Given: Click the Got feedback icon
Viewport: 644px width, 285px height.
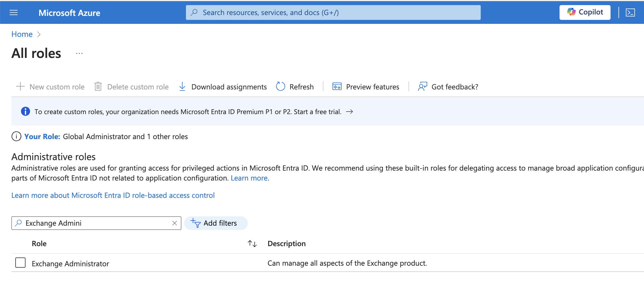Looking at the screenshot, I should click(422, 87).
